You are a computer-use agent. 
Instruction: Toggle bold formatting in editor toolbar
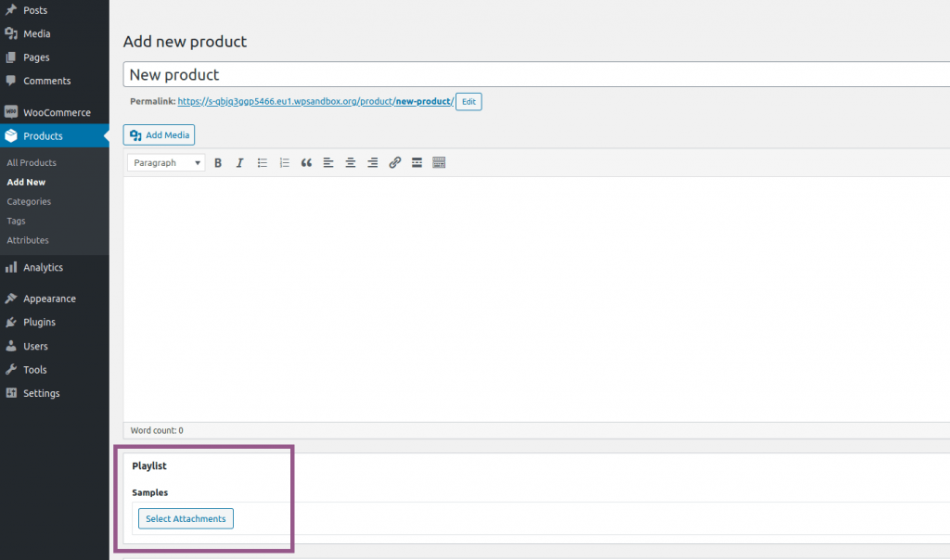click(x=218, y=163)
